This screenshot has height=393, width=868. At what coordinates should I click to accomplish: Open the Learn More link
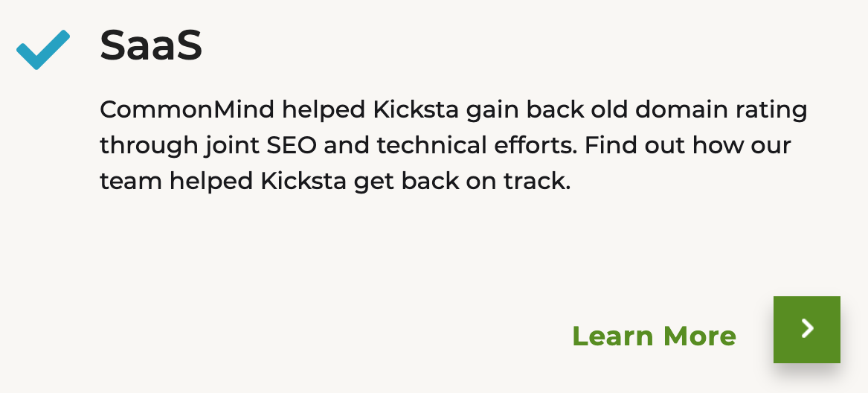(x=654, y=336)
